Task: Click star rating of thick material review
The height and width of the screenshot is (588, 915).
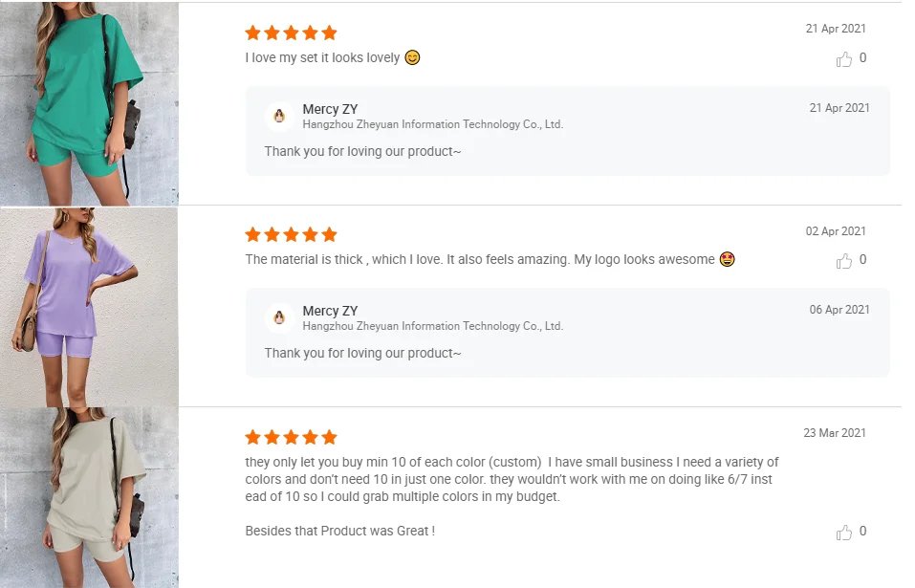Action: [291, 234]
